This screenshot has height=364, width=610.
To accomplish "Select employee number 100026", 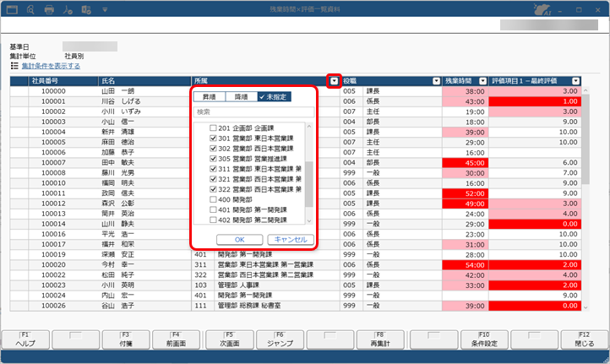I will (54, 306).
